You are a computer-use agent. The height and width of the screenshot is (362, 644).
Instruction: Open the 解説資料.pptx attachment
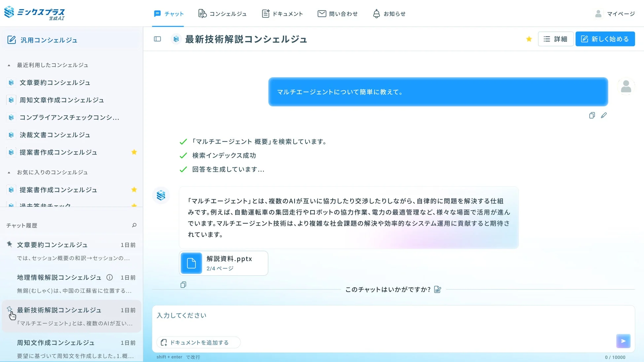[x=223, y=263]
